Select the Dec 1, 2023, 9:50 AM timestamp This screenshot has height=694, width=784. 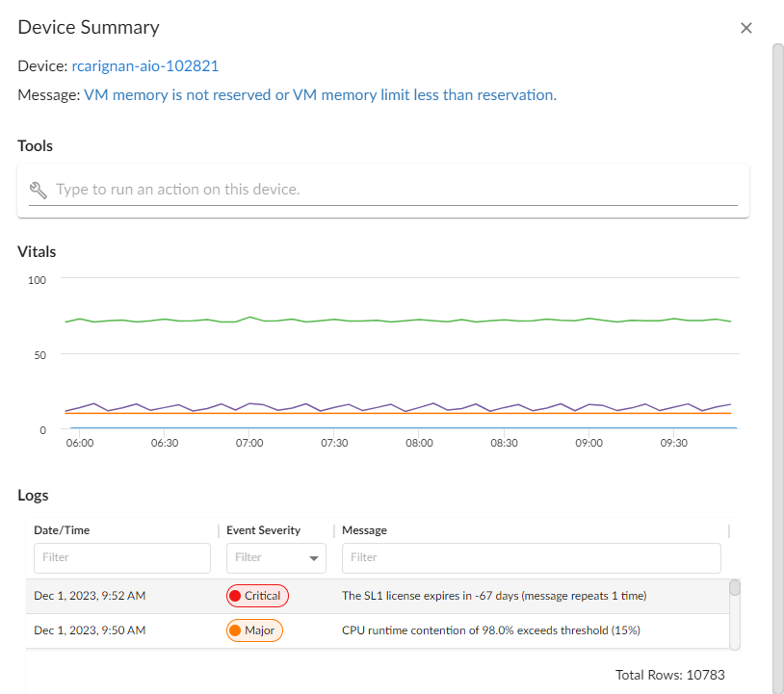[90, 631]
